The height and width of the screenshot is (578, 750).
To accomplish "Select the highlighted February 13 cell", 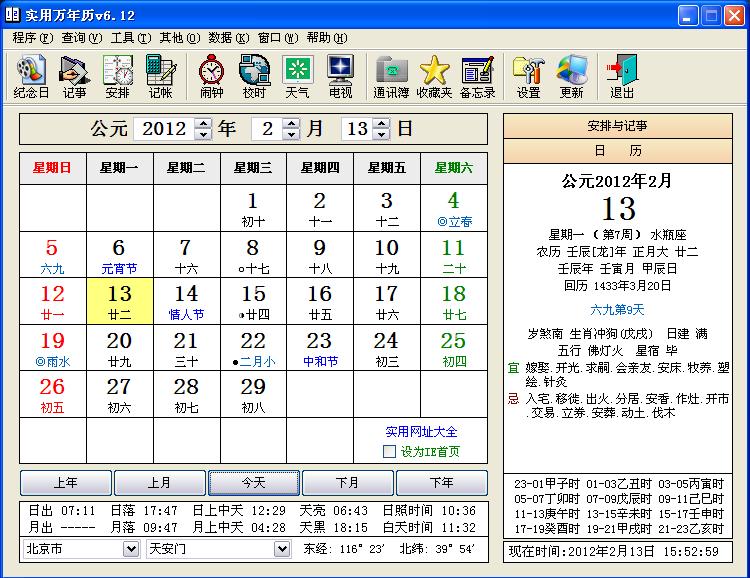I will pos(120,301).
